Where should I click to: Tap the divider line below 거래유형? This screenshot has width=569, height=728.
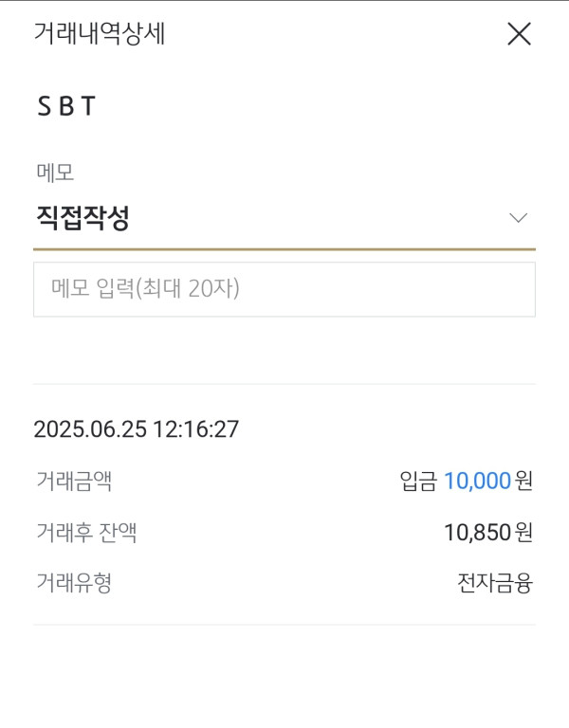point(284,625)
